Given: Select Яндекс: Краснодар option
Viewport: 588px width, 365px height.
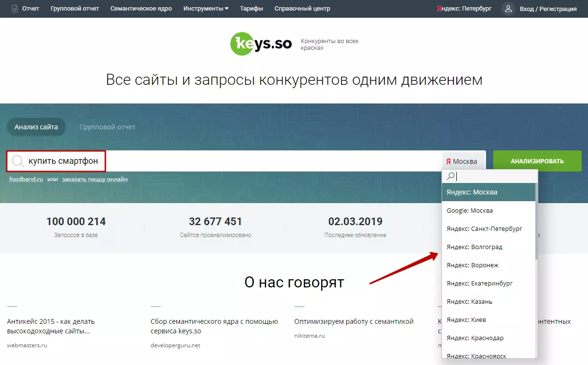Looking at the screenshot, I should [x=488, y=338].
